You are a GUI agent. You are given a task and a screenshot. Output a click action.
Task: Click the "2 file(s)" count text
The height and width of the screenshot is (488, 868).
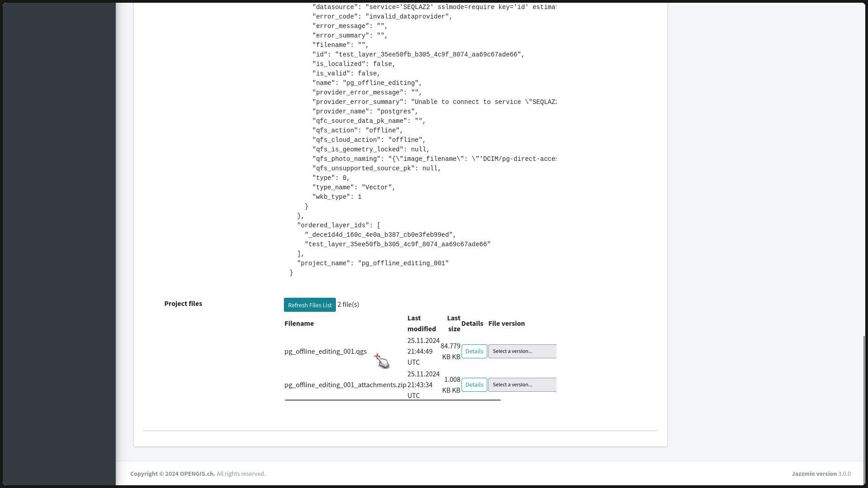(348, 305)
